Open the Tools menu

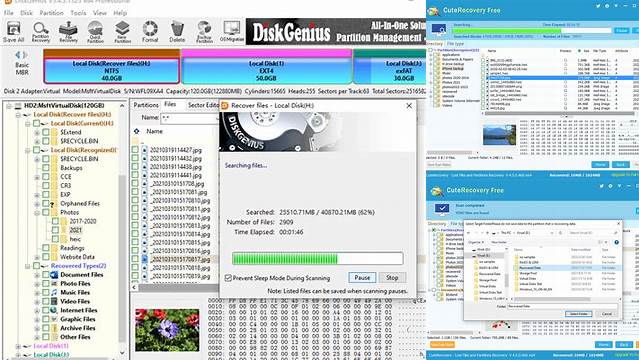[x=78, y=13]
